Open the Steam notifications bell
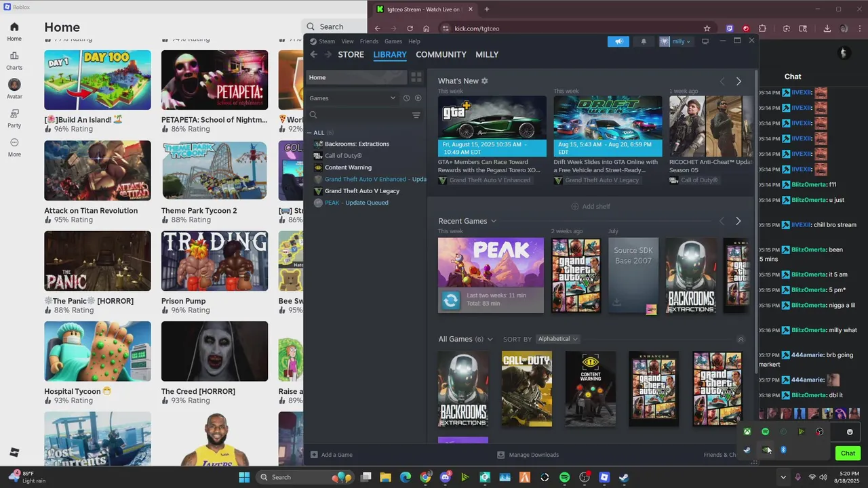 pos(644,41)
